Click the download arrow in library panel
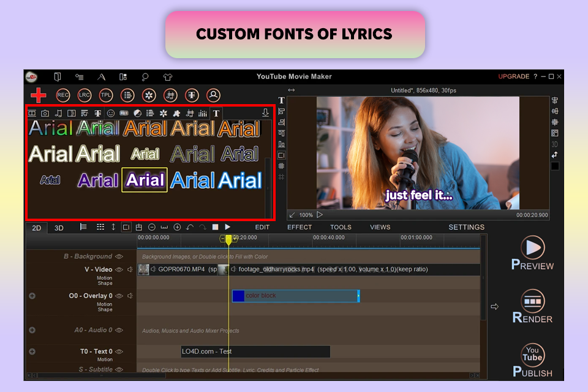Viewport: 588px width, 392px height. click(265, 113)
